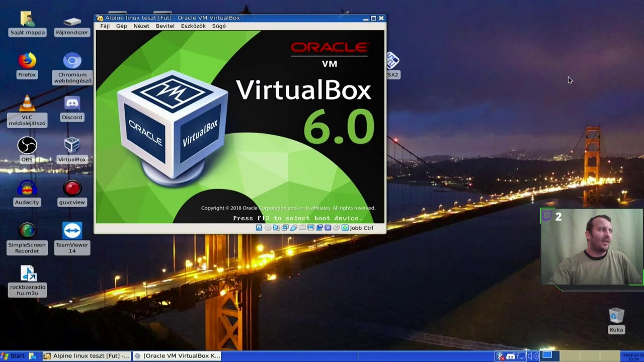
Task: Click the recording indicator in VM status bar
Action: click(319, 228)
